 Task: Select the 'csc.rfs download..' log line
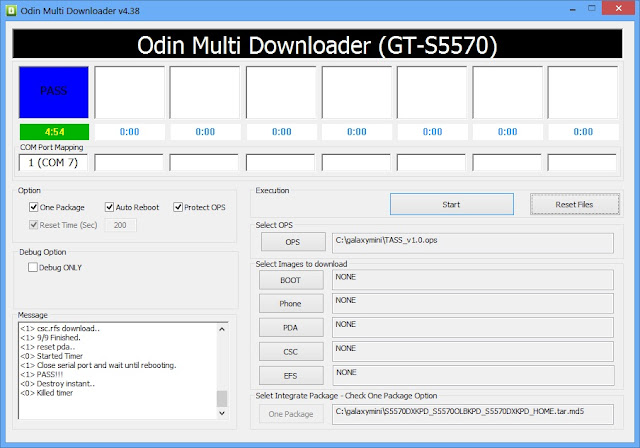[60, 328]
